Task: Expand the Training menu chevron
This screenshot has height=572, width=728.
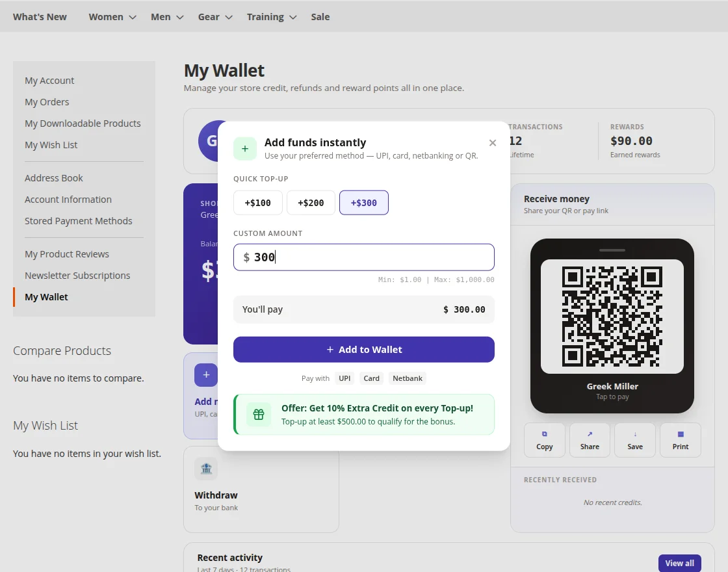Action: pyautogui.click(x=292, y=17)
